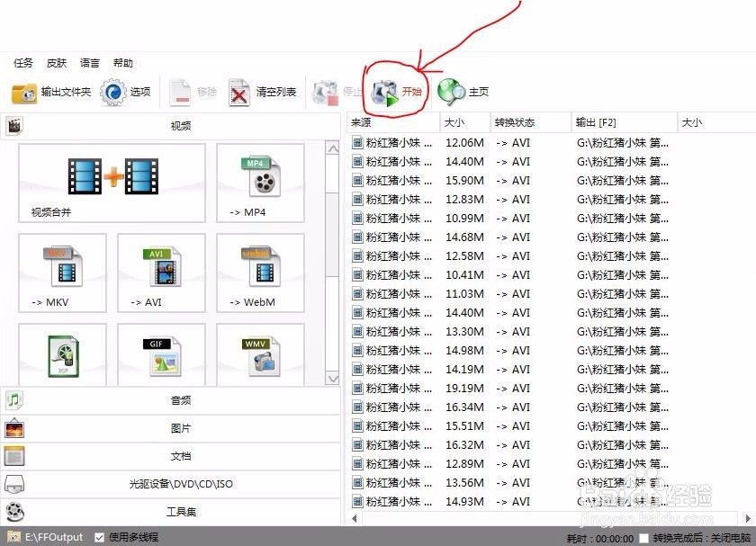Enable 转换完成后:关闭电脑 checkbox
Screen dimensions: 756x546
point(643,538)
